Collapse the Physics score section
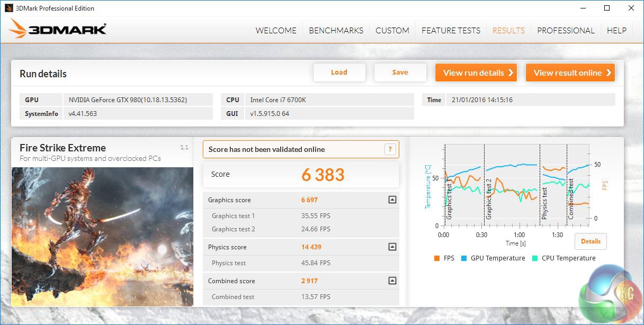644x325 pixels. point(392,247)
